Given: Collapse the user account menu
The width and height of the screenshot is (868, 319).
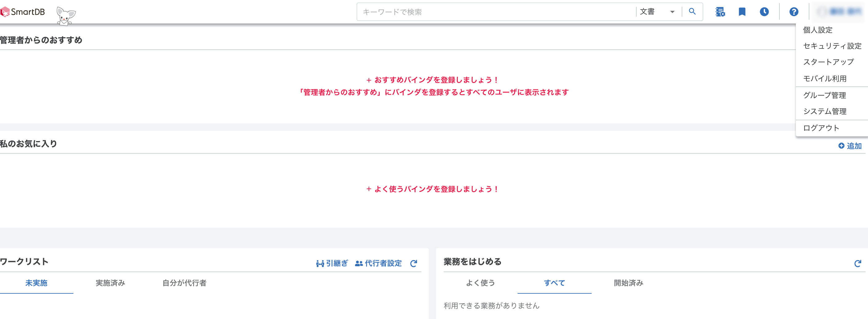Looking at the screenshot, I should click(x=840, y=12).
